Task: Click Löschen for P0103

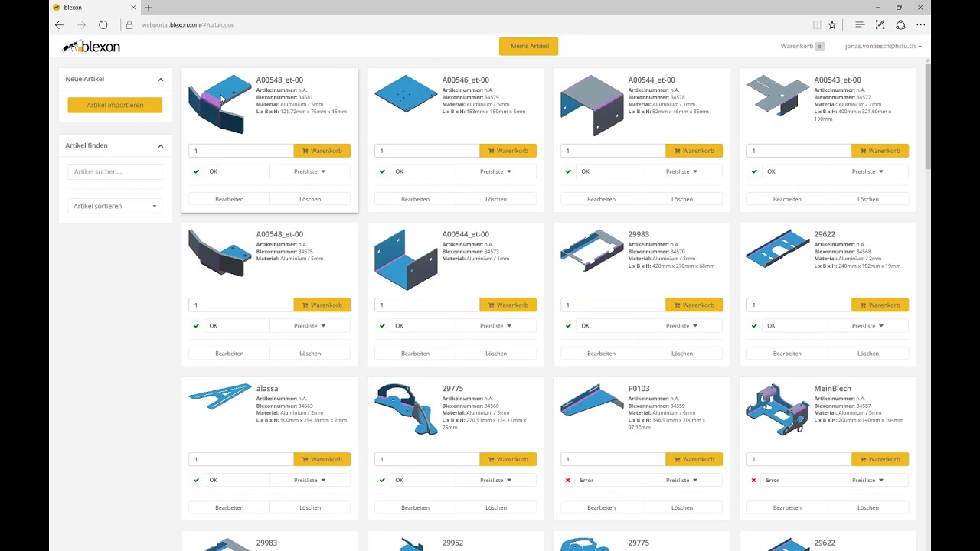Action: (x=682, y=507)
